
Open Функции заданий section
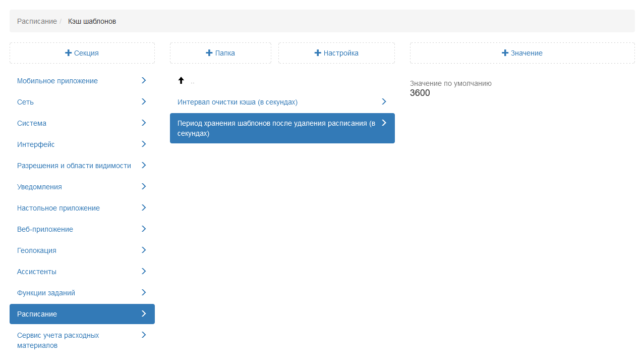[x=46, y=293]
